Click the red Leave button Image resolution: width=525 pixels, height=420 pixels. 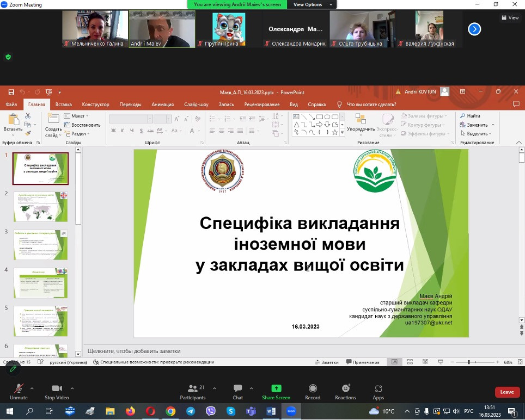click(506, 392)
